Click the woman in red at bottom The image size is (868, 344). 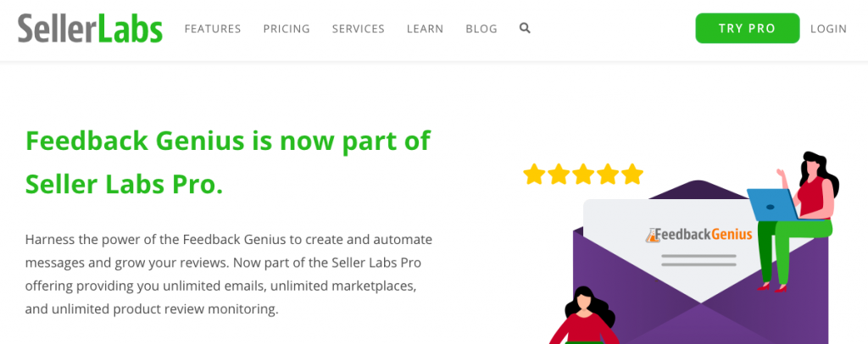582,315
